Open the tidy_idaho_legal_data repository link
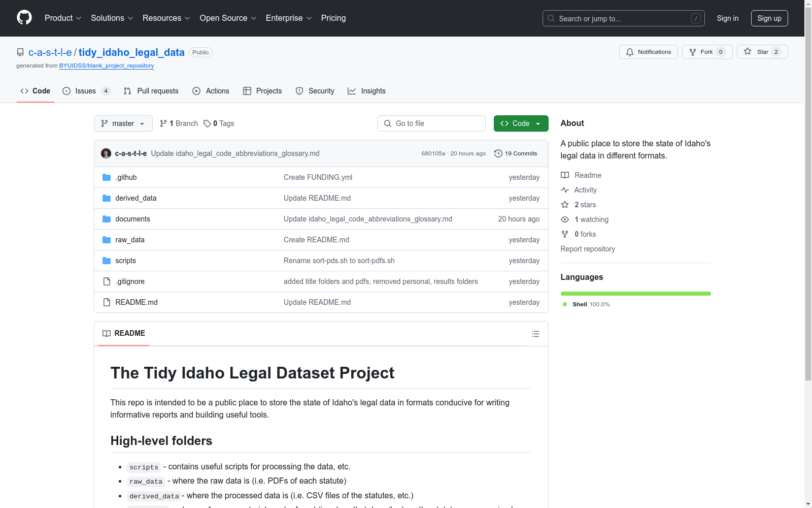Viewport: 812px width, 508px height. click(x=131, y=52)
